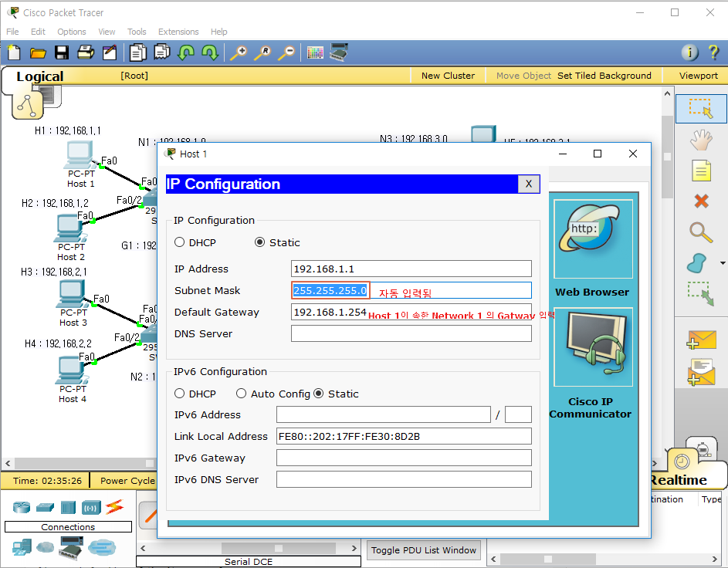The image size is (728, 568).
Task: Open the Activity Wizard icon
Action: 110,52
